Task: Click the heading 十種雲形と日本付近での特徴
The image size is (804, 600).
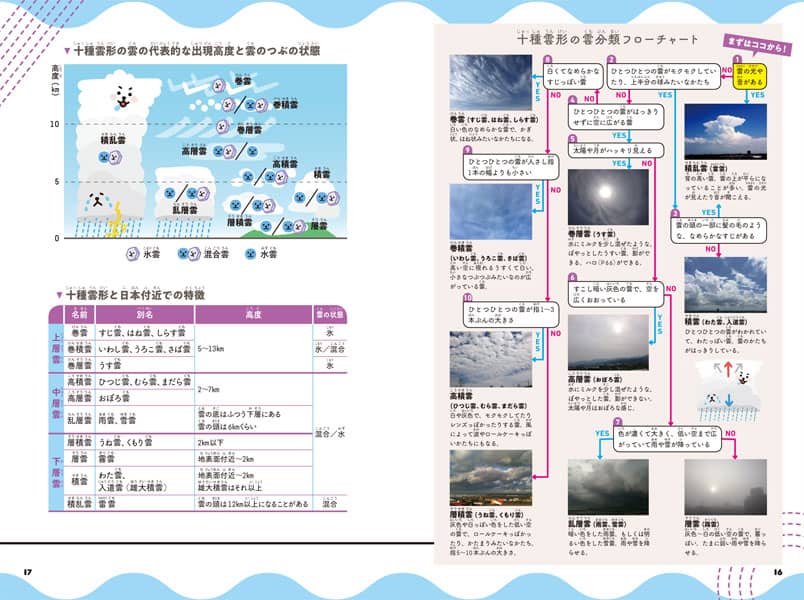Action: click(x=135, y=295)
